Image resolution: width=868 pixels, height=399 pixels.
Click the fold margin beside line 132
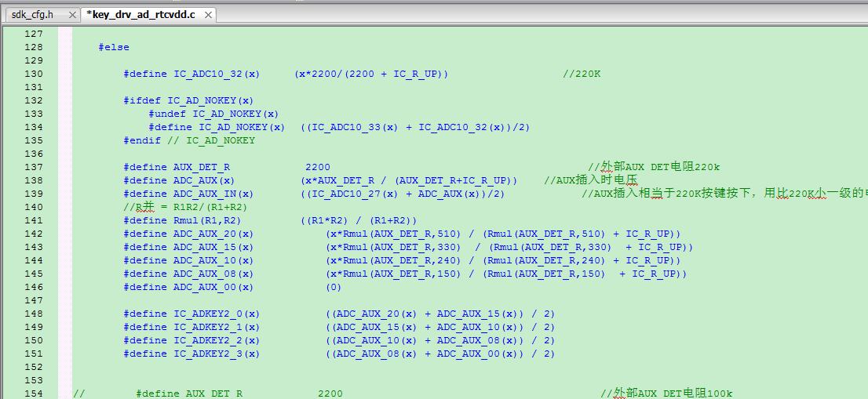point(65,100)
